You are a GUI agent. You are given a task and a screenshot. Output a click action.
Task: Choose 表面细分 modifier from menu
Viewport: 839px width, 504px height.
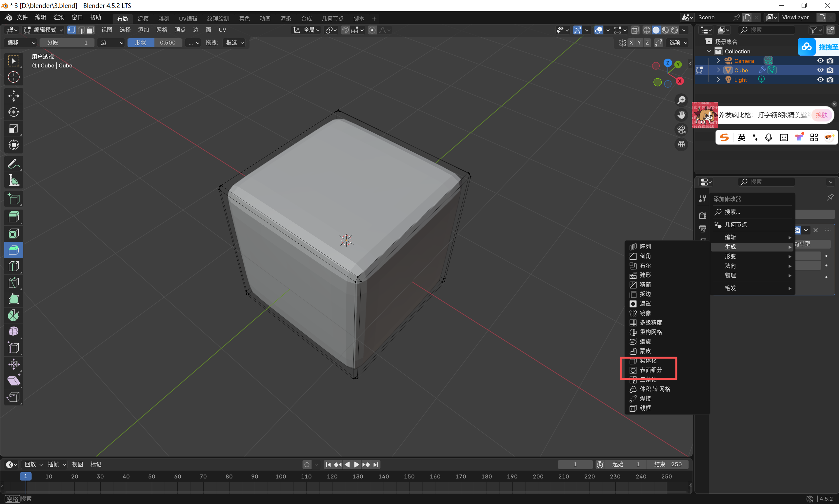[650, 370]
